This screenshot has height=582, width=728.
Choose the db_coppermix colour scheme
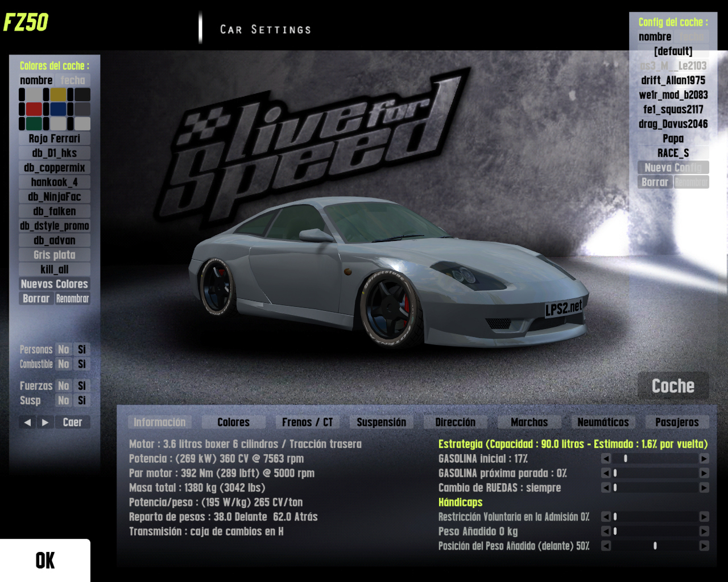(x=55, y=168)
